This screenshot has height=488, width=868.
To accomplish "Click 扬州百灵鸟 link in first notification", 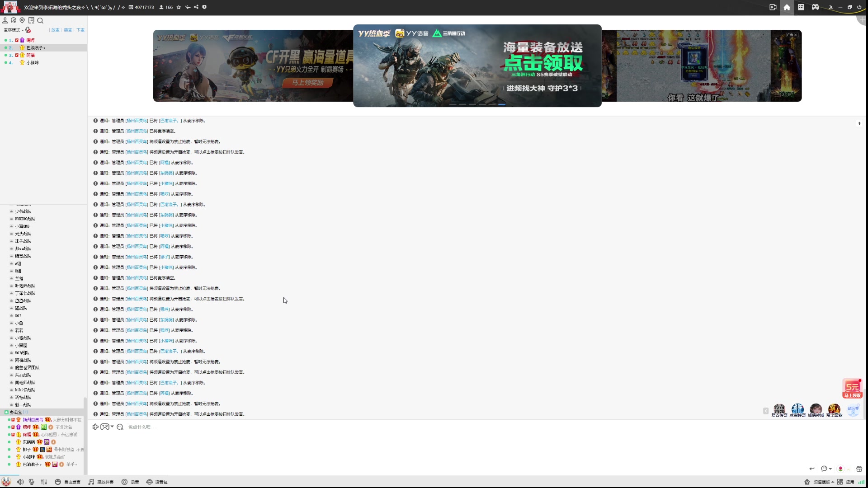I will (137, 121).
